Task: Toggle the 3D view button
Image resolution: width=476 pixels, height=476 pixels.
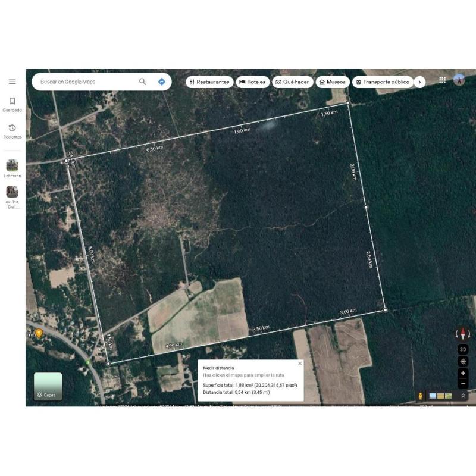Action: point(463,349)
